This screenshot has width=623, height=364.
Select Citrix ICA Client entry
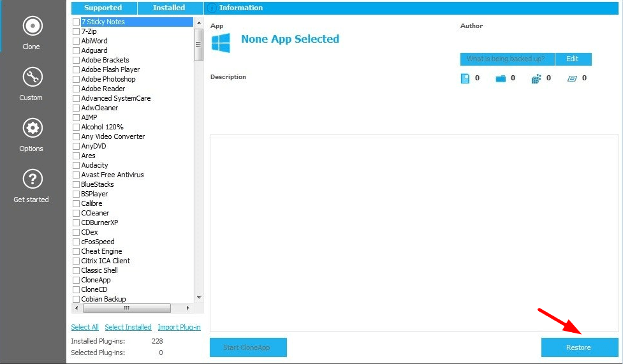click(106, 261)
